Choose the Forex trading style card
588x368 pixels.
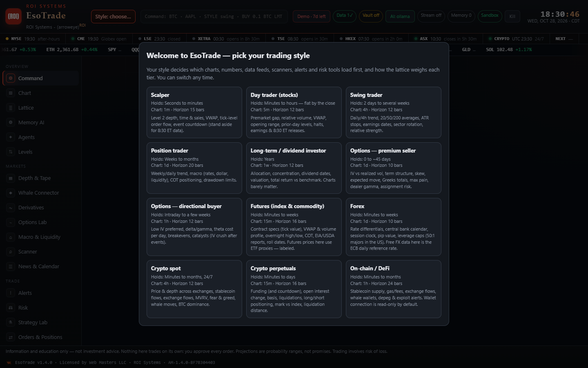coord(394,227)
